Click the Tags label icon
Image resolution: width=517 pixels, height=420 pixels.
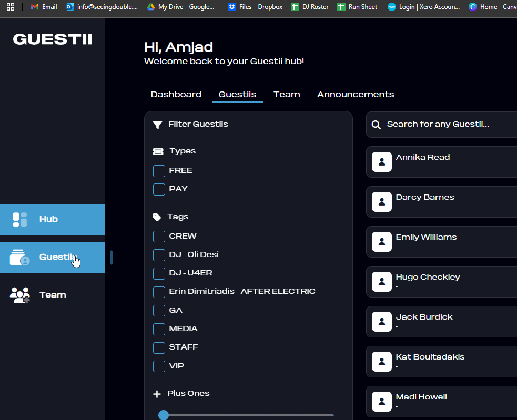157,217
